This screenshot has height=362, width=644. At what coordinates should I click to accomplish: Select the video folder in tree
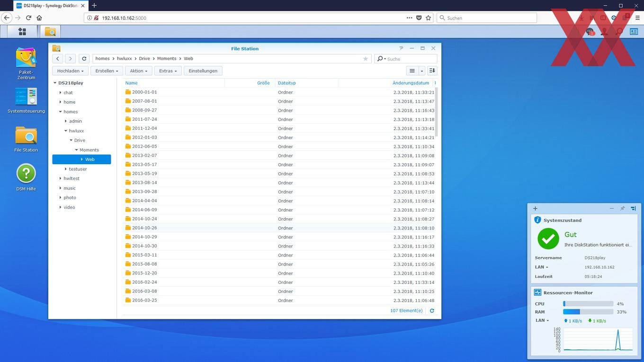coord(69,207)
